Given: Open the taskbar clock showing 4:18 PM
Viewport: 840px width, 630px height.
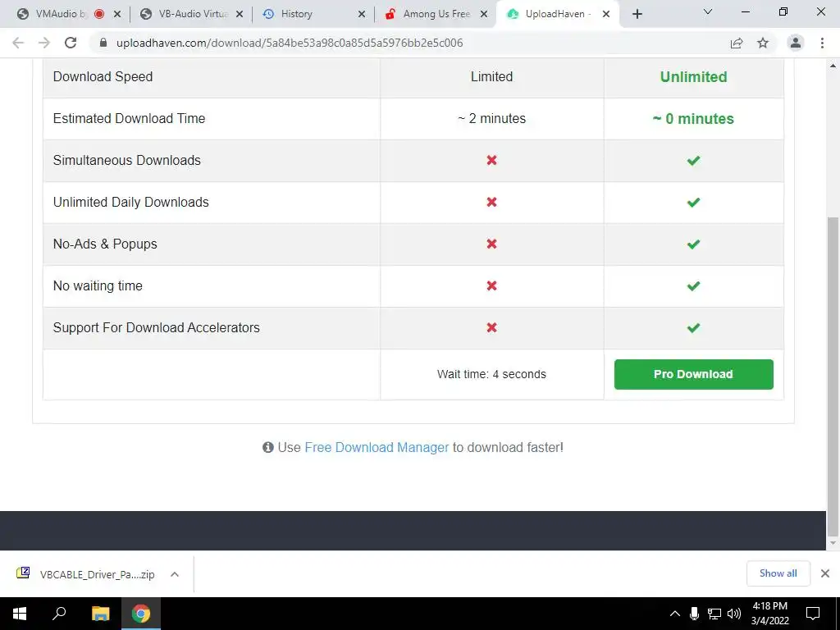Looking at the screenshot, I should (769, 614).
